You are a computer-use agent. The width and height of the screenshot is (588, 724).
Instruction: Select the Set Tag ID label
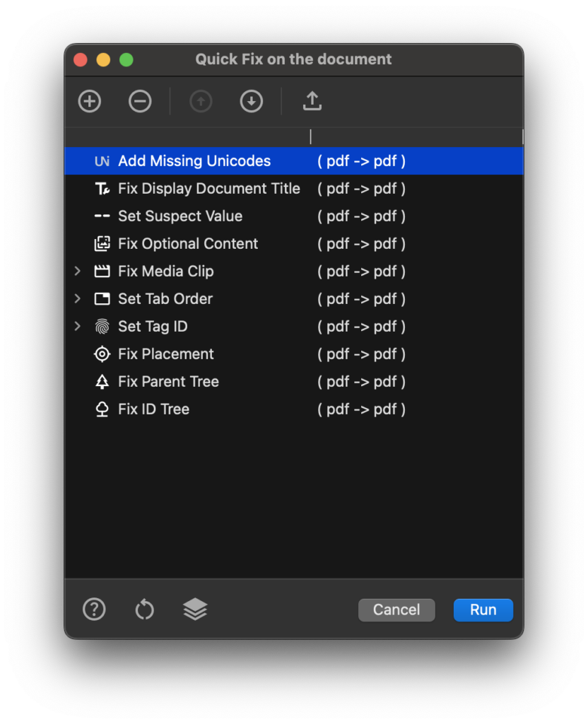click(x=153, y=327)
